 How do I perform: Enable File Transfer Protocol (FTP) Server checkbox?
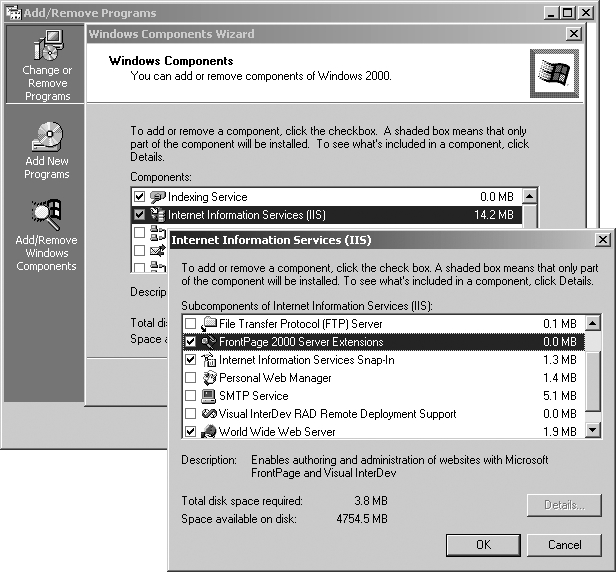pyautogui.click(x=191, y=324)
